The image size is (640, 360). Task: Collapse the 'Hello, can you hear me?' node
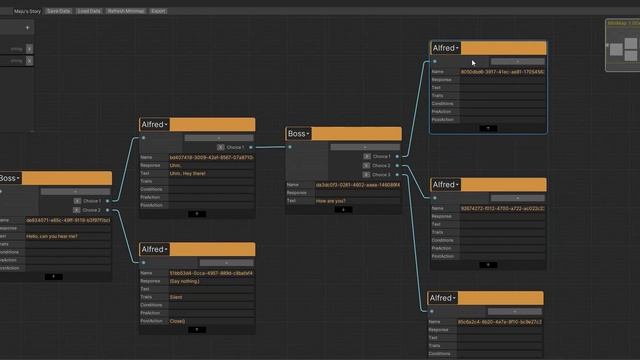point(53,277)
